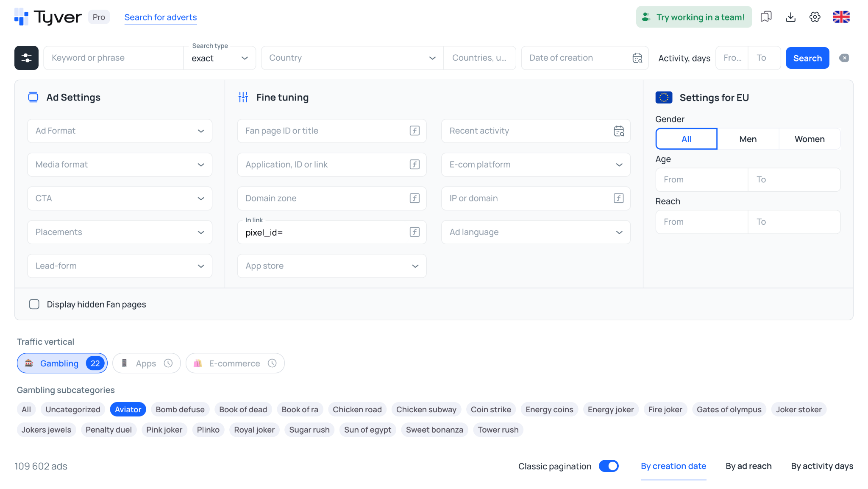Change language via UK flag icon
Image resolution: width=868 pixels, height=489 pixels.
pos(841,17)
